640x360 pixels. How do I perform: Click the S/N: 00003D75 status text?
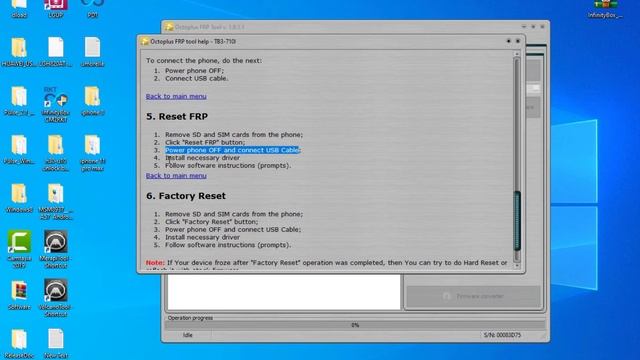pyautogui.click(x=502, y=335)
